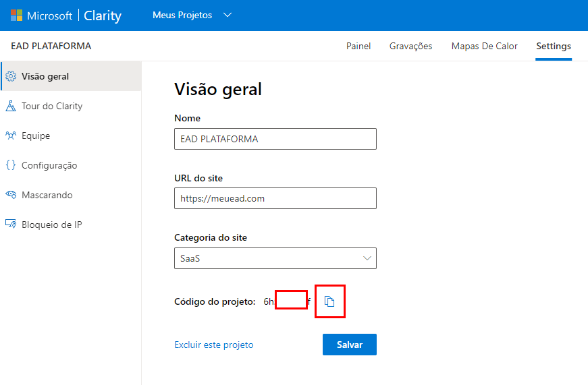The width and height of the screenshot is (588, 385).
Task: Click the URL do site input field
Action: click(x=275, y=198)
